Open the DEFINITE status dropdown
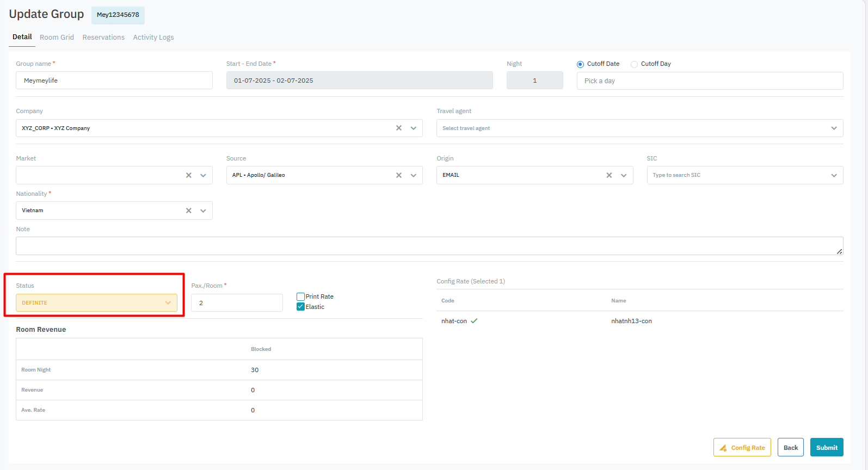The image size is (868, 470). tap(96, 303)
